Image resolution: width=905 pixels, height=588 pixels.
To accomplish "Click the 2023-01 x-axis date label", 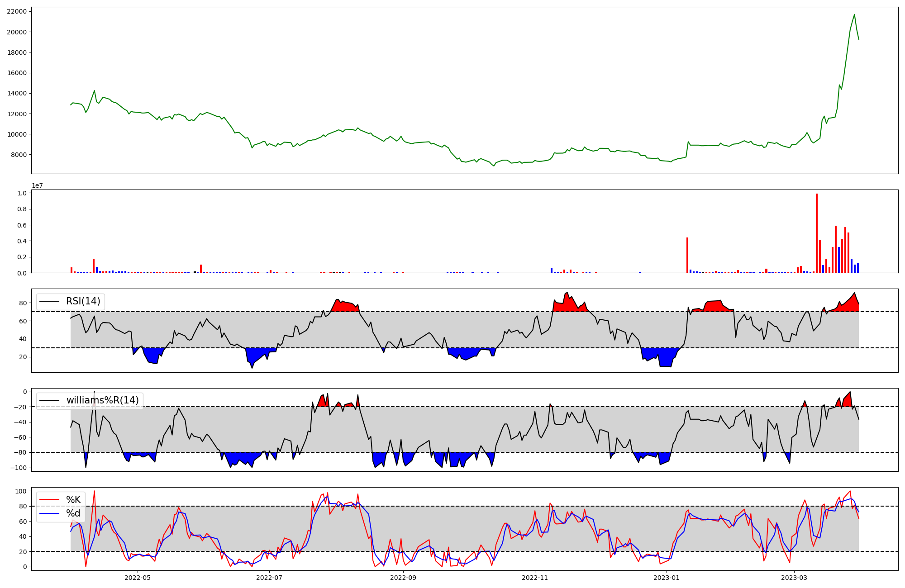I will 667,578.
